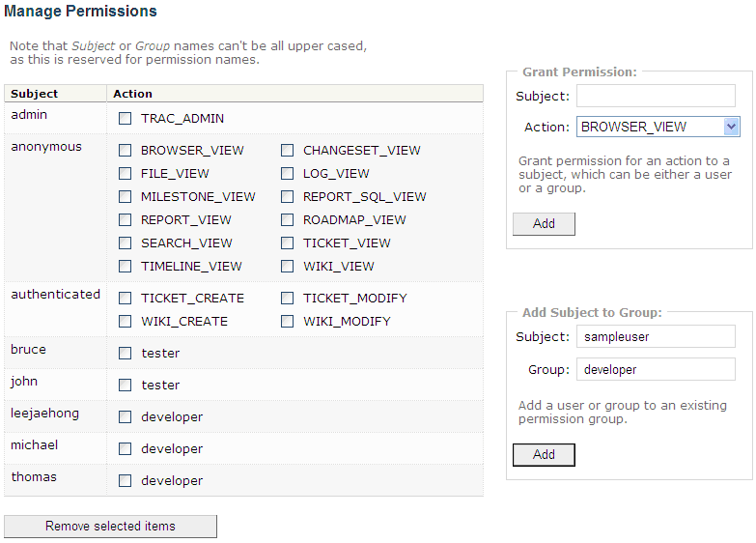
Task: Tick thomas's developer group checkbox
Action: tap(126, 481)
